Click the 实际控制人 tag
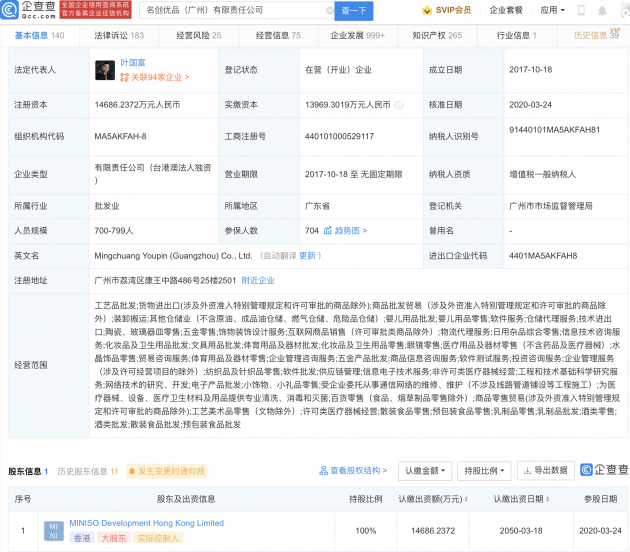 point(158,538)
